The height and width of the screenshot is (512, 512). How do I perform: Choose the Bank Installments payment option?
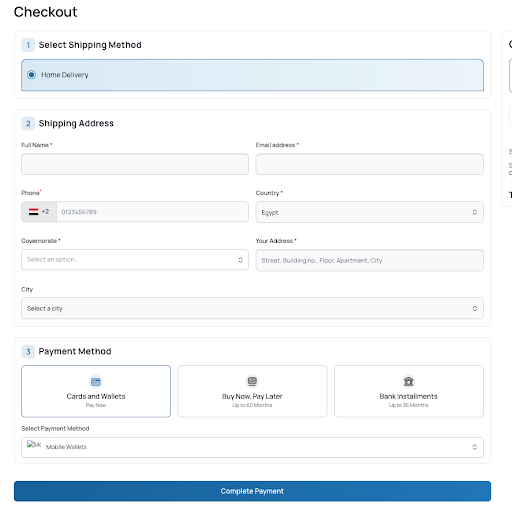tap(409, 391)
